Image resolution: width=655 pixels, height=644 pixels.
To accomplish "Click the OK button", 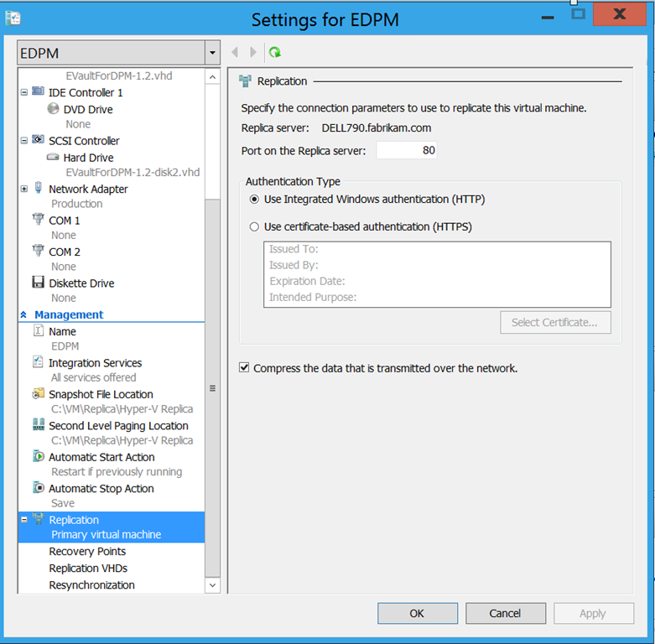I will [418, 613].
